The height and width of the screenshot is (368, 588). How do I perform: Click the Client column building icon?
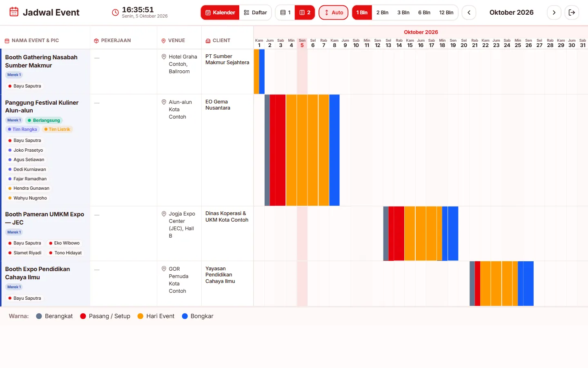tap(208, 41)
